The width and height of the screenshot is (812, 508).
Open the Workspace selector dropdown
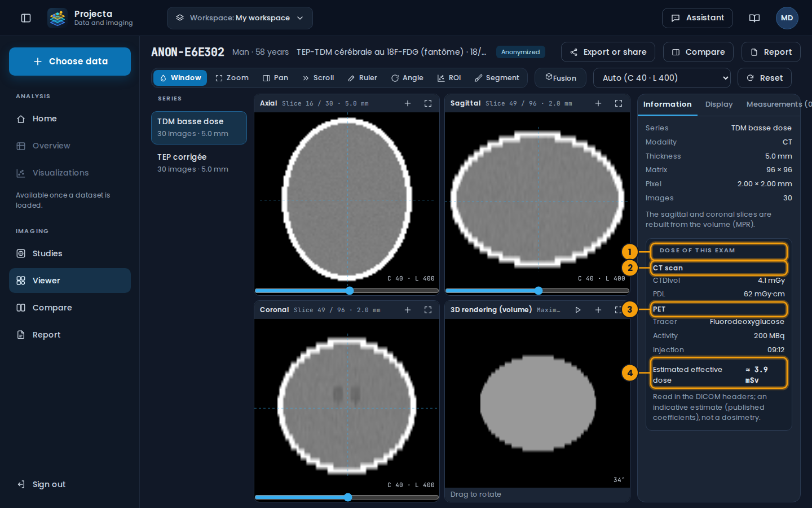tap(240, 18)
